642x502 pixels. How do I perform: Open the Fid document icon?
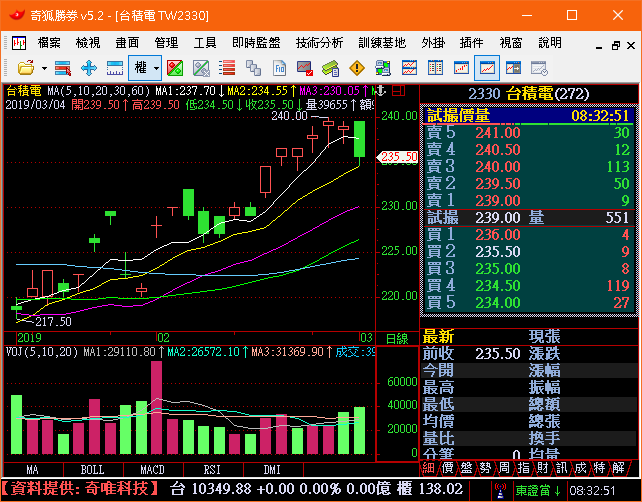coord(279,68)
